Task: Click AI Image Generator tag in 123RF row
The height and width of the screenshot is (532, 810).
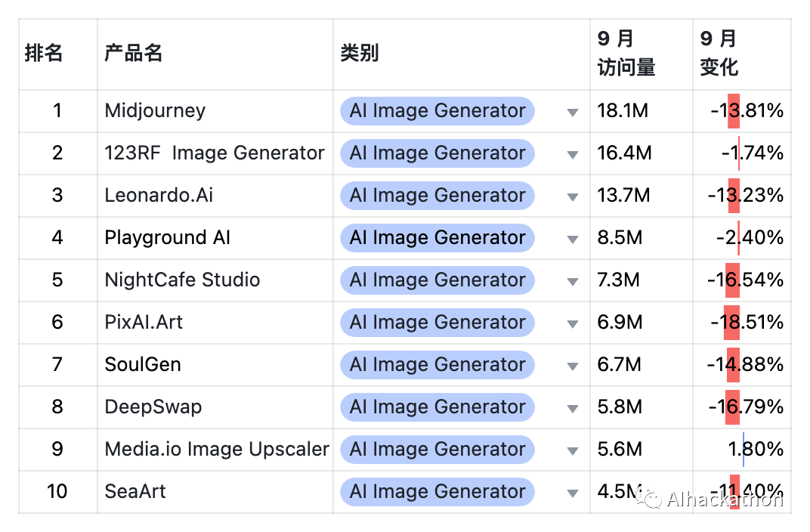Action: [x=437, y=153]
